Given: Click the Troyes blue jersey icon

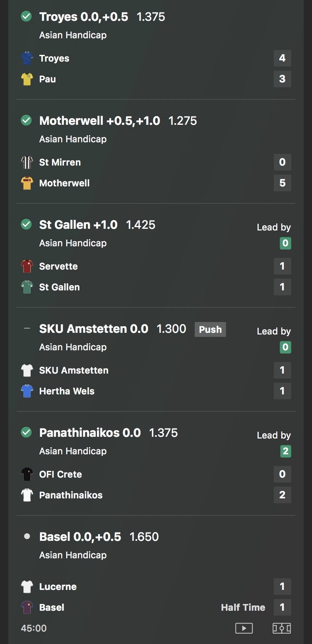Looking at the screenshot, I should pos(27,58).
